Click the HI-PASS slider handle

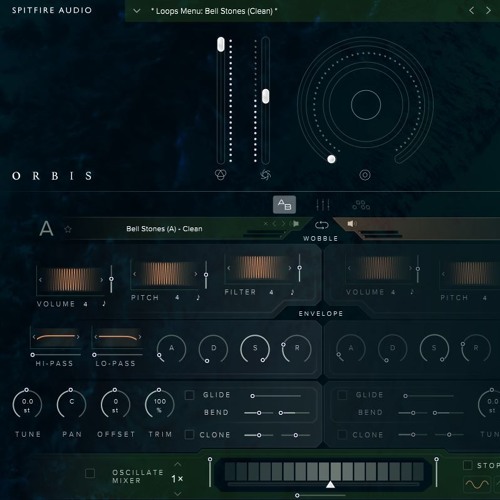[33, 355]
